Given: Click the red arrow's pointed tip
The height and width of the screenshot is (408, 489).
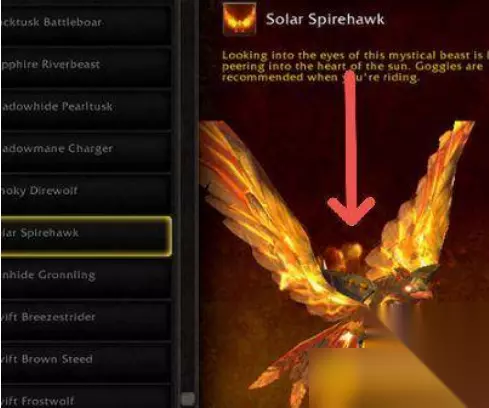Looking at the screenshot, I should (351, 223).
